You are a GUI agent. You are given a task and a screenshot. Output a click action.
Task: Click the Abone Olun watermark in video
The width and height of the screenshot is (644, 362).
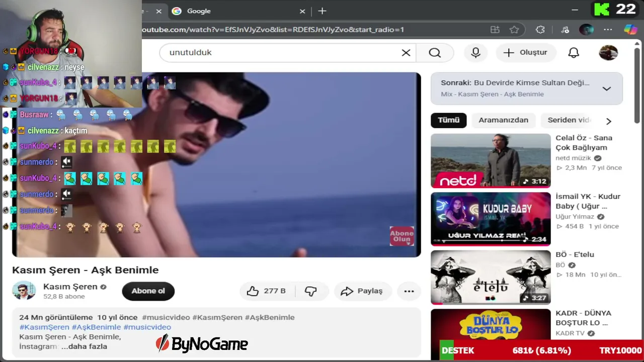click(x=401, y=236)
